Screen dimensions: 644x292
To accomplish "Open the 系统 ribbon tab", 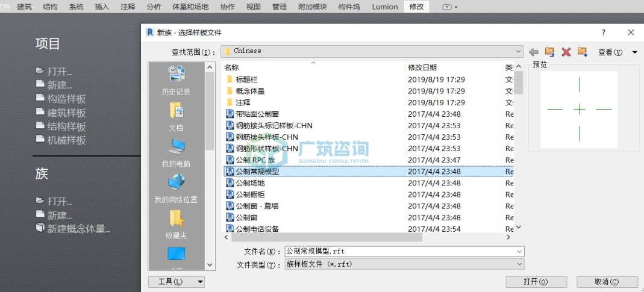I will [76, 7].
